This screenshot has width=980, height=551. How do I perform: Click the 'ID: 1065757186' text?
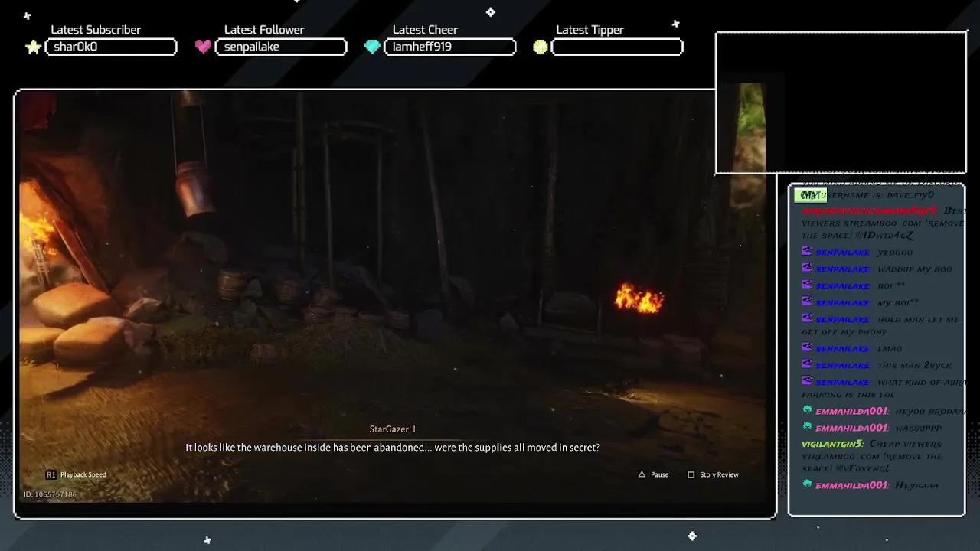50,494
